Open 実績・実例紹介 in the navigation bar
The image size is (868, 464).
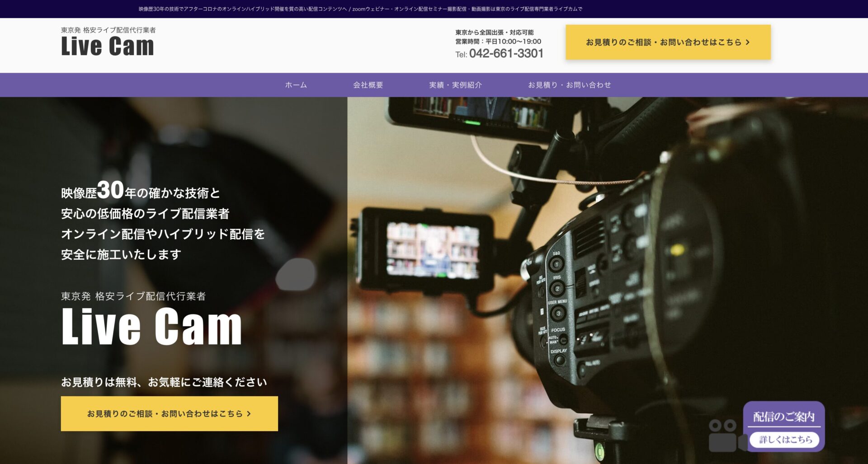pyautogui.click(x=455, y=85)
